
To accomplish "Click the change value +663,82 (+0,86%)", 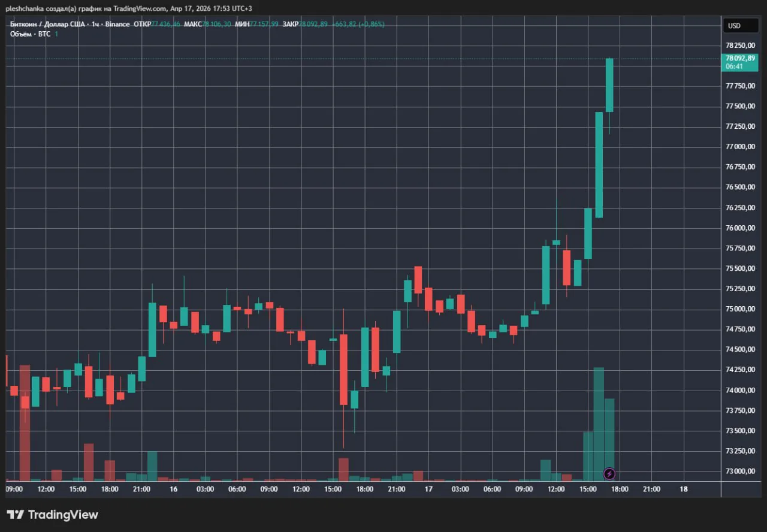I will click(x=358, y=25).
